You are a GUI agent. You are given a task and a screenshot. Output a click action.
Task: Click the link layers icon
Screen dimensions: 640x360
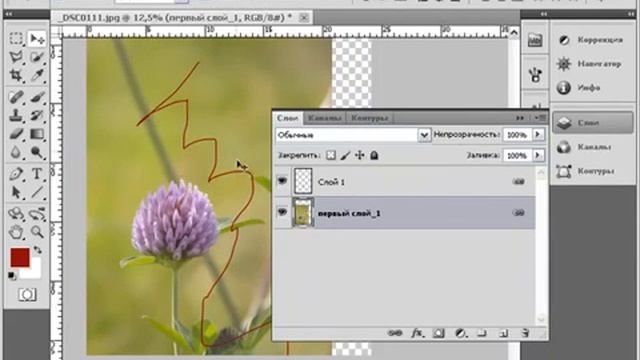[x=395, y=333]
